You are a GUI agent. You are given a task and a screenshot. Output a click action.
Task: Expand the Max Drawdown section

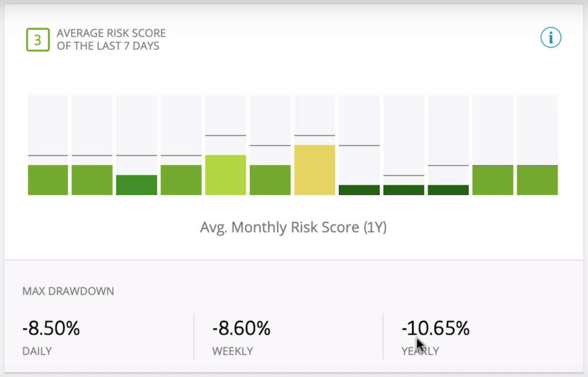coord(68,291)
